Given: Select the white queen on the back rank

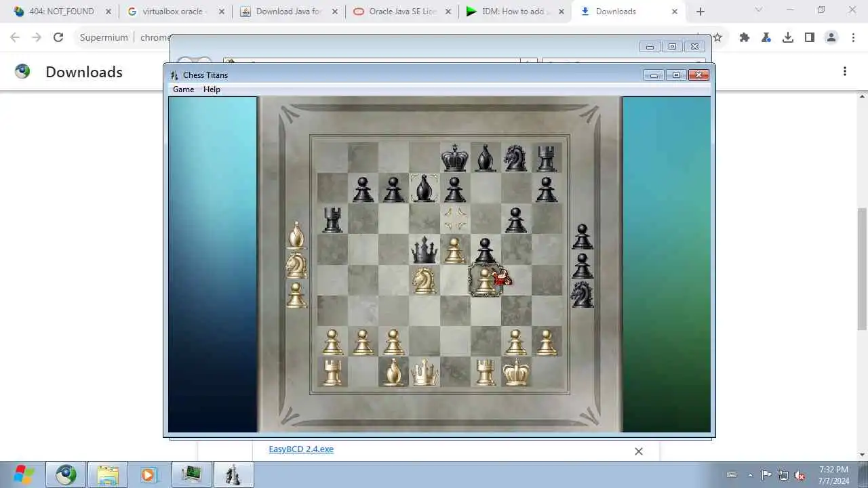Looking at the screenshot, I should 424,372.
